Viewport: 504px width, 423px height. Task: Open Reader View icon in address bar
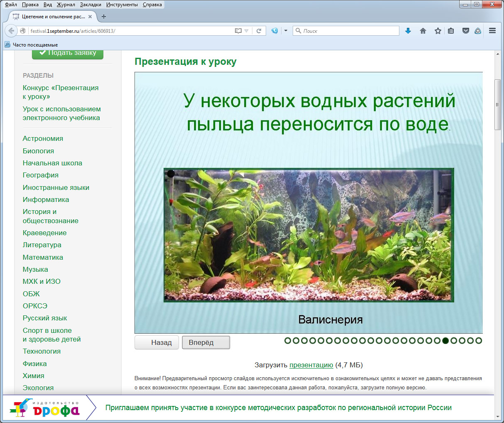coord(238,31)
